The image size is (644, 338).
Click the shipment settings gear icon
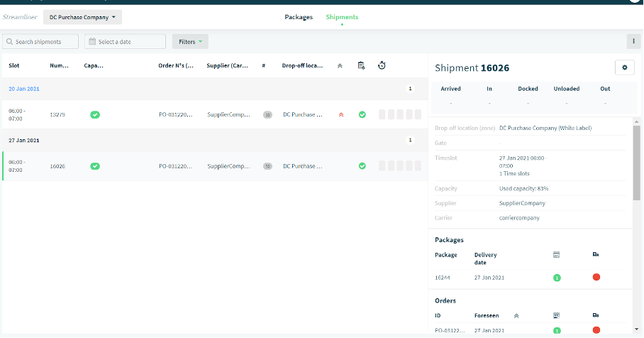click(x=624, y=67)
